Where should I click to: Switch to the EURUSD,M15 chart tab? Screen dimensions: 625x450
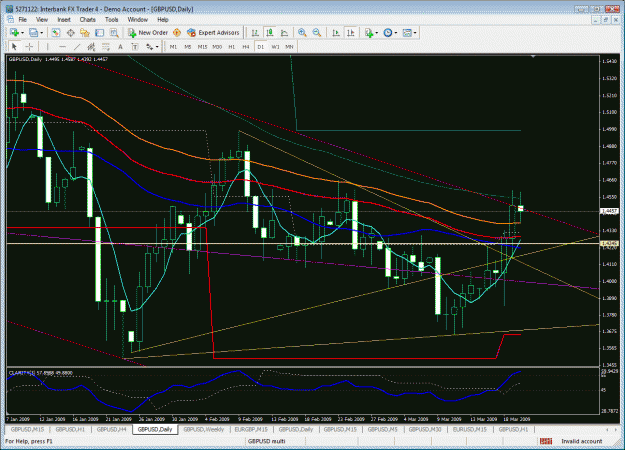tap(470, 430)
